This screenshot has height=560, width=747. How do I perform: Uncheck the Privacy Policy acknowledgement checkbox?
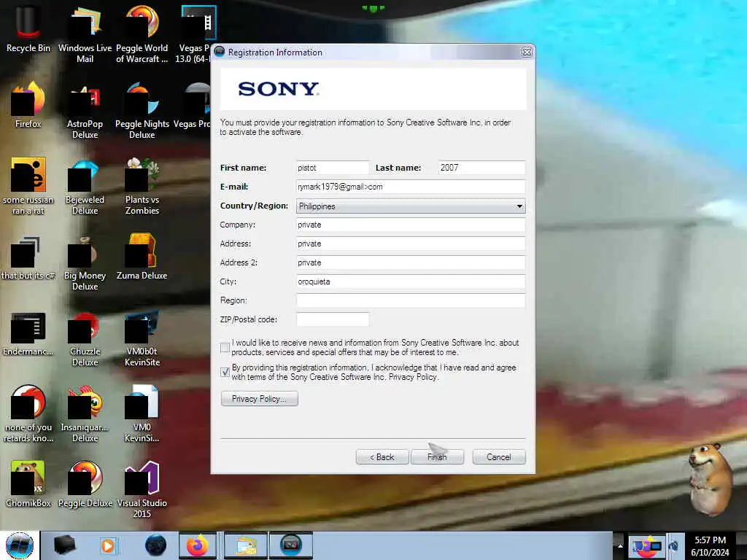(225, 372)
